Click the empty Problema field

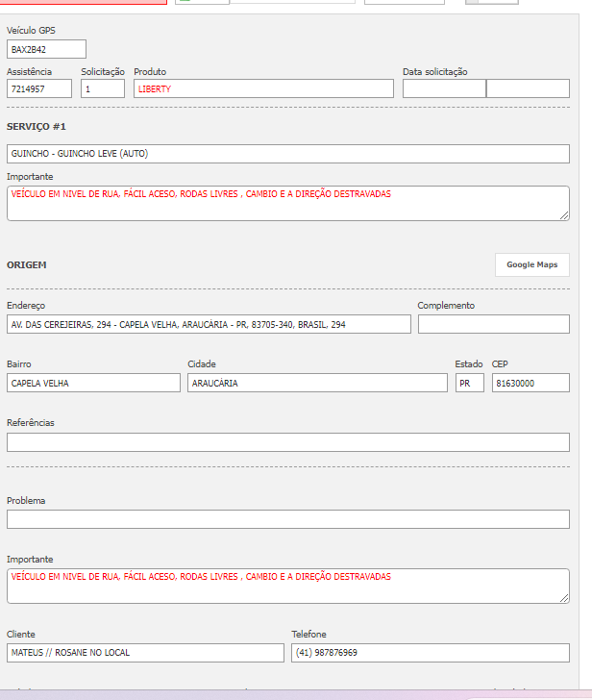287,519
